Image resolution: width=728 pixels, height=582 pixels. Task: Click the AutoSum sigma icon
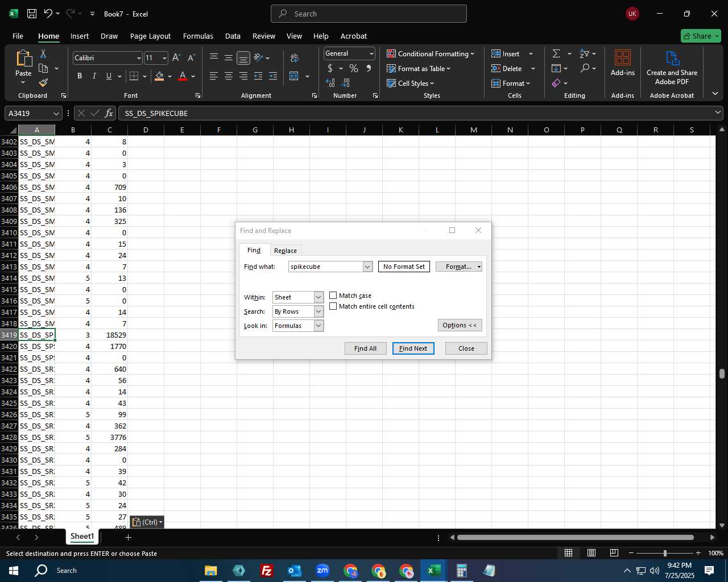(556, 53)
